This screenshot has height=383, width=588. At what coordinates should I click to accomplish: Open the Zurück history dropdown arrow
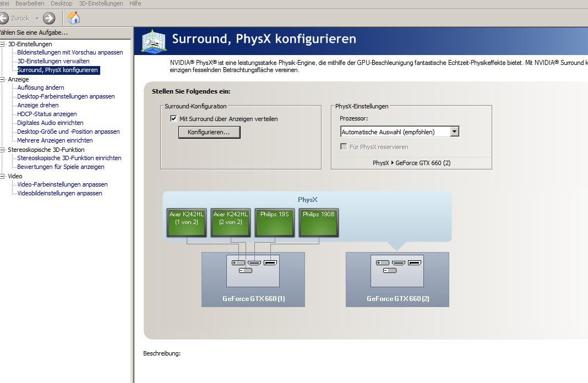click(x=37, y=18)
